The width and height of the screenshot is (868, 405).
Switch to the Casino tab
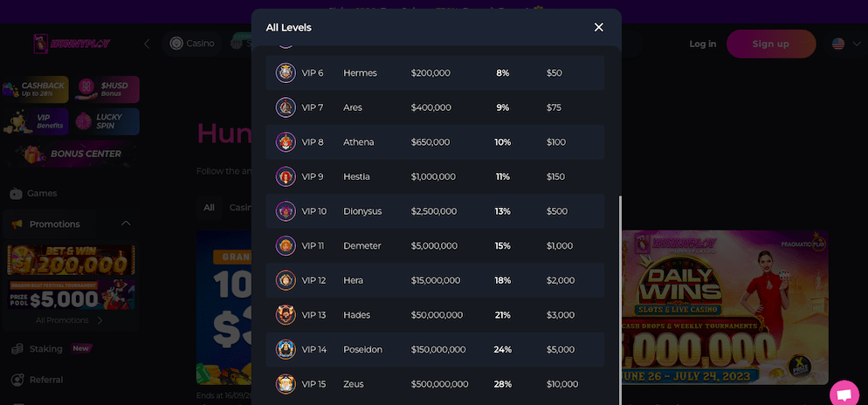tap(192, 44)
